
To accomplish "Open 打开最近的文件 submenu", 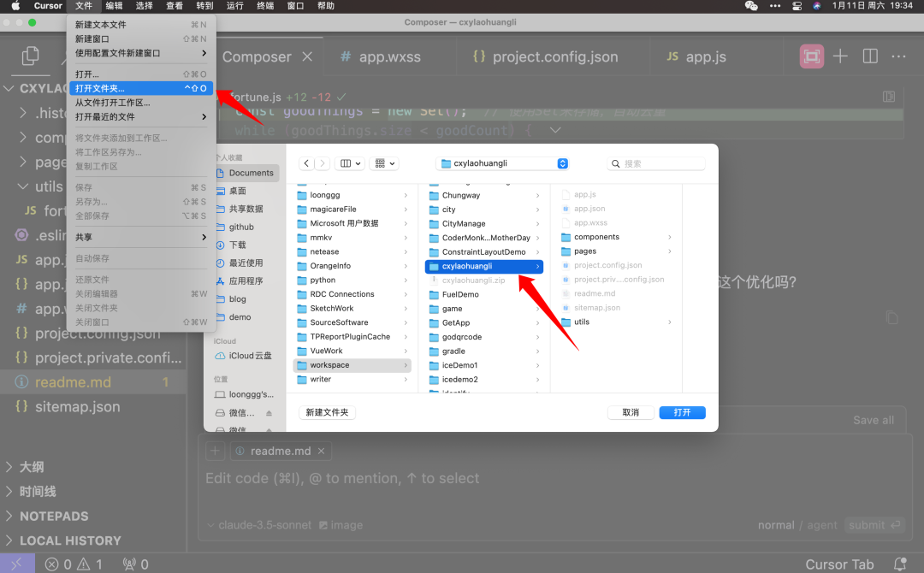I will tap(141, 116).
